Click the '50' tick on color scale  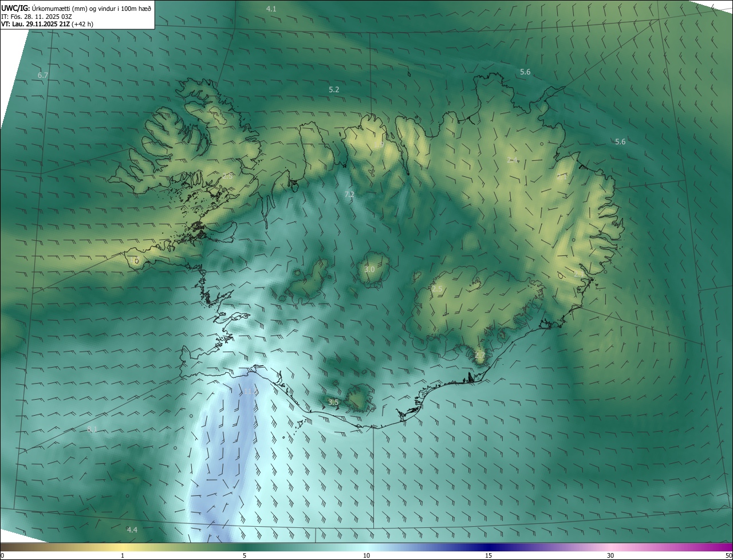coord(728,555)
